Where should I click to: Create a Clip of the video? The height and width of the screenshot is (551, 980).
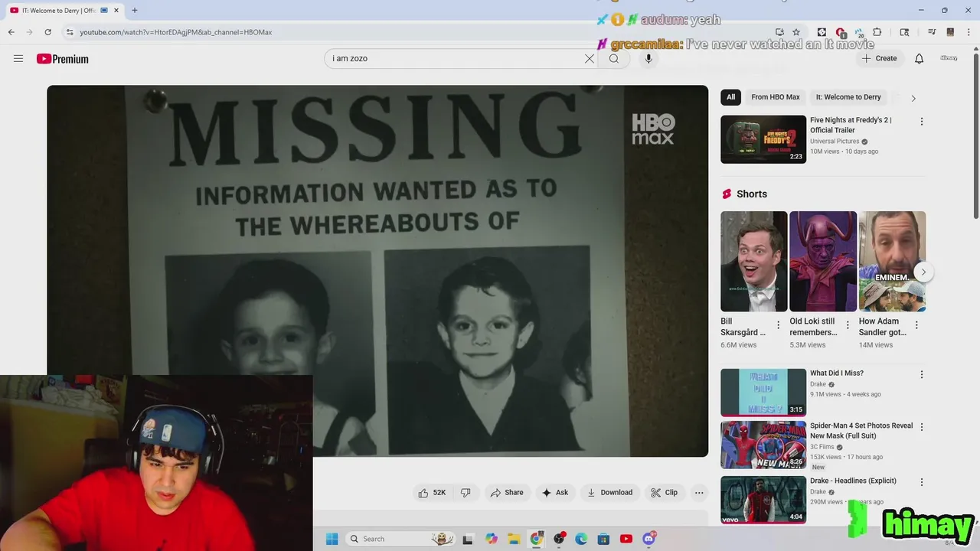[664, 493]
